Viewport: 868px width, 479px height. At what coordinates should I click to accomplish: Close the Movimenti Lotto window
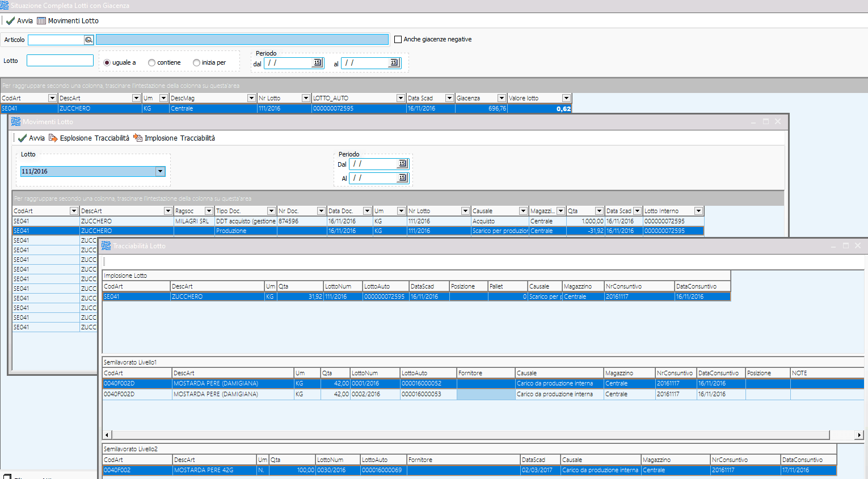(x=778, y=122)
